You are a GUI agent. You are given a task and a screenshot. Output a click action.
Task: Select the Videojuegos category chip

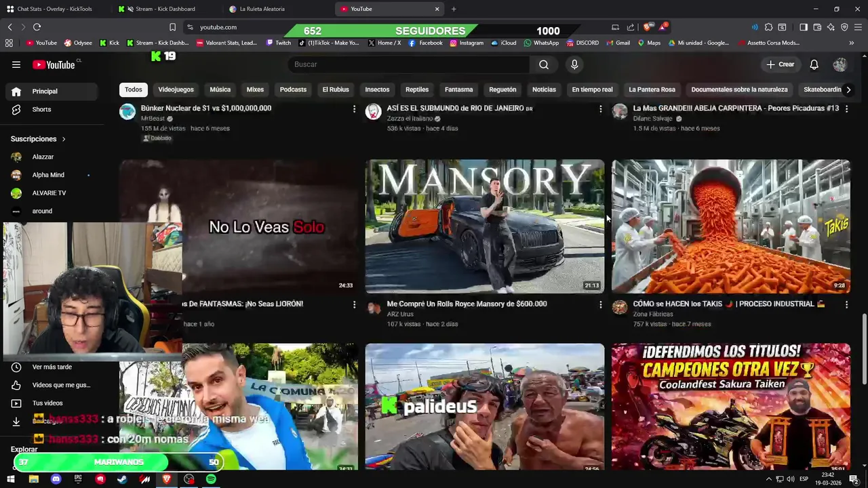click(x=176, y=89)
